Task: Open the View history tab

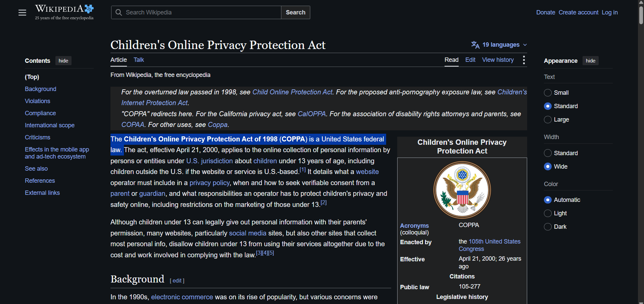Action: coord(498,60)
